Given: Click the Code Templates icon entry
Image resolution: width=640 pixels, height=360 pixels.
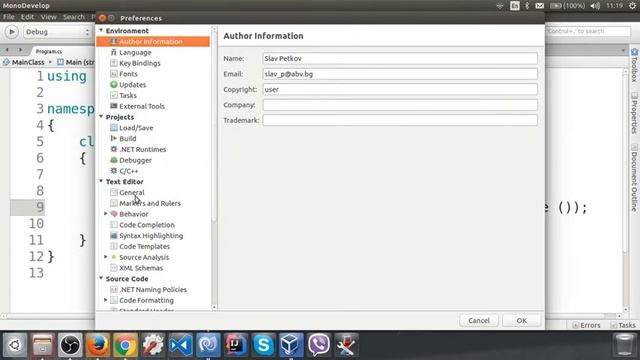Looking at the screenshot, I should coord(113,246).
